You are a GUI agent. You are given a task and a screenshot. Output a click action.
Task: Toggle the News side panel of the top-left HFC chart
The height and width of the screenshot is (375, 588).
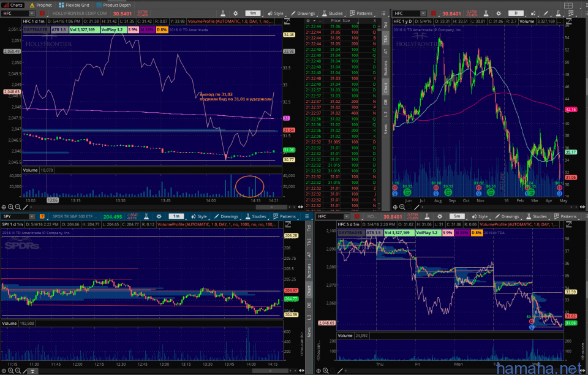(x=385, y=129)
